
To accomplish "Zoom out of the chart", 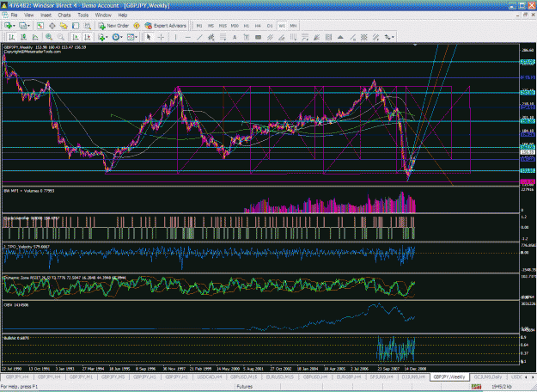I will 61,37.
